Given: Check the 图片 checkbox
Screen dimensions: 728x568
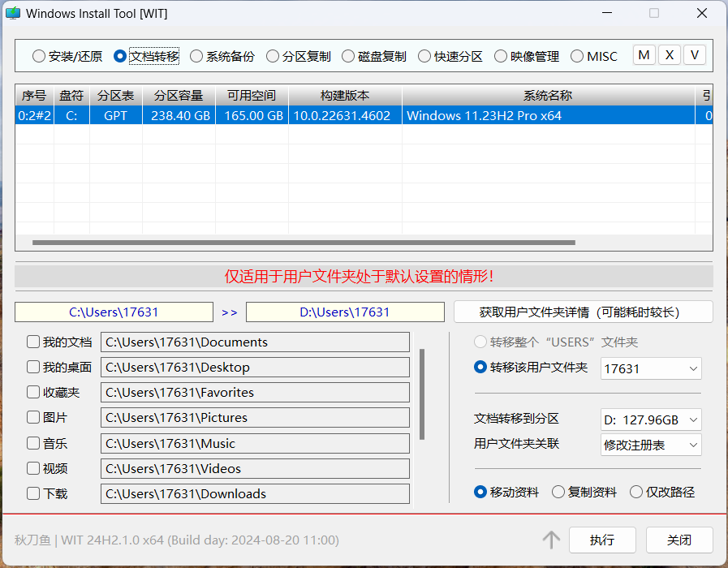Looking at the screenshot, I should [x=33, y=417].
